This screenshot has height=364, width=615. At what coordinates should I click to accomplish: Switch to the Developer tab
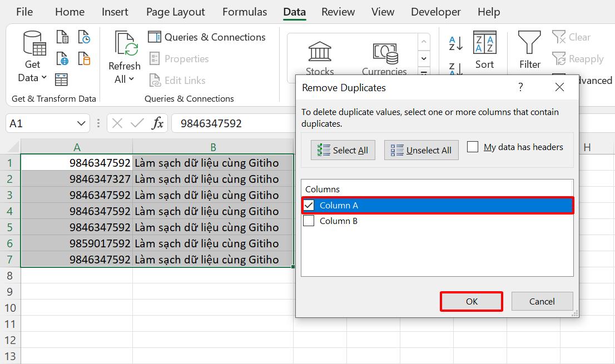click(436, 12)
